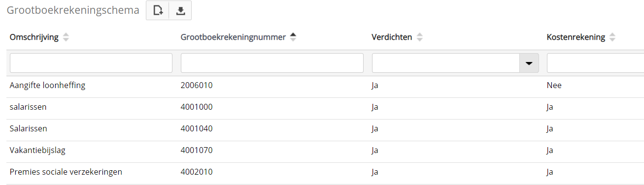The width and height of the screenshot is (644, 185).
Task: Focus the Grootboekrekeningnummer filter input
Action: click(x=272, y=63)
